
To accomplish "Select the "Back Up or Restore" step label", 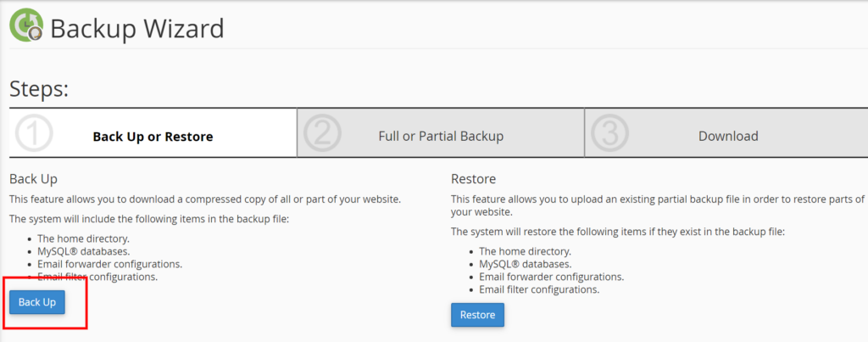I will (153, 136).
